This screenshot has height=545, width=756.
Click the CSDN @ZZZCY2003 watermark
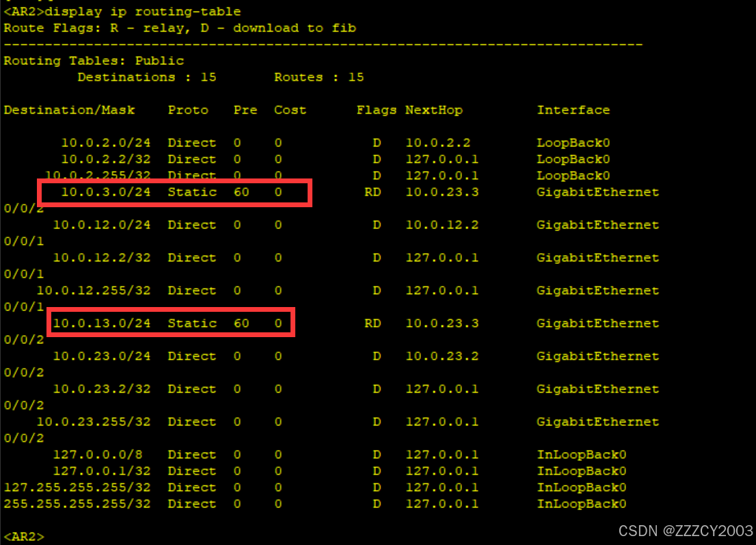[x=685, y=531]
